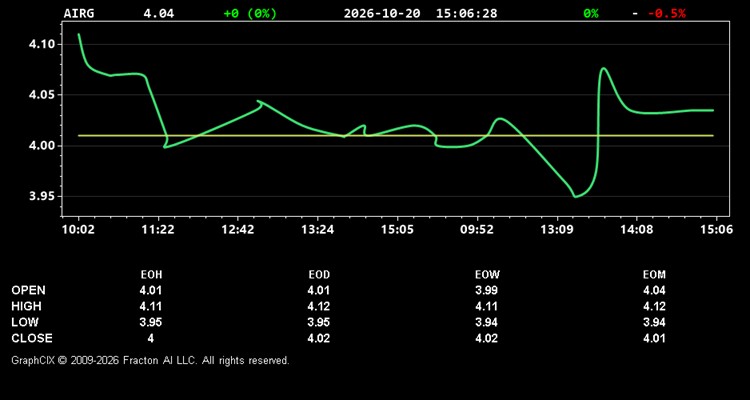The image size is (750, 400).
Task: Click the OPEN row label
Action: point(28,290)
